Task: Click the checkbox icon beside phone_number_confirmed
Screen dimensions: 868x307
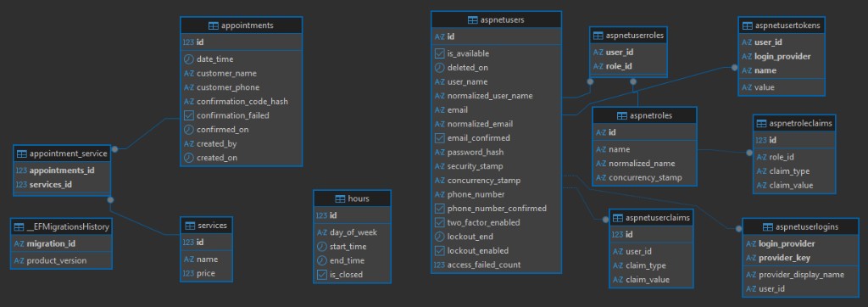Action: point(440,209)
